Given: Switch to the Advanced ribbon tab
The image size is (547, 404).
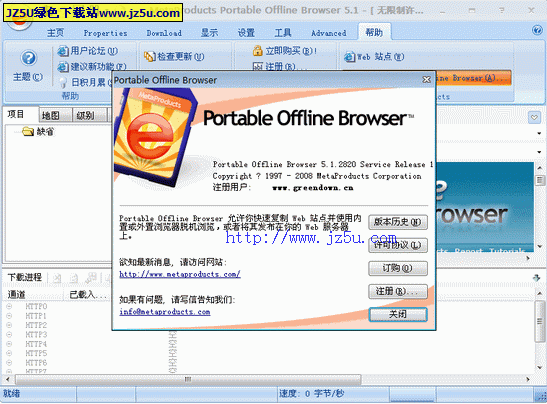Looking at the screenshot, I should (x=329, y=33).
